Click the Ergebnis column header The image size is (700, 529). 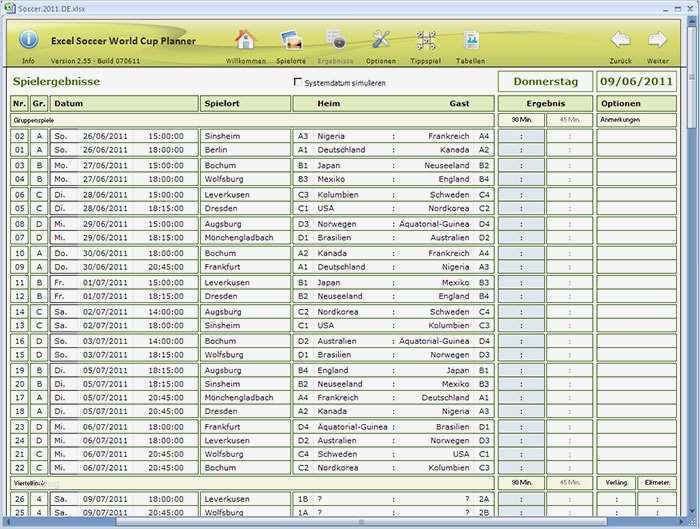[x=546, y=104]
